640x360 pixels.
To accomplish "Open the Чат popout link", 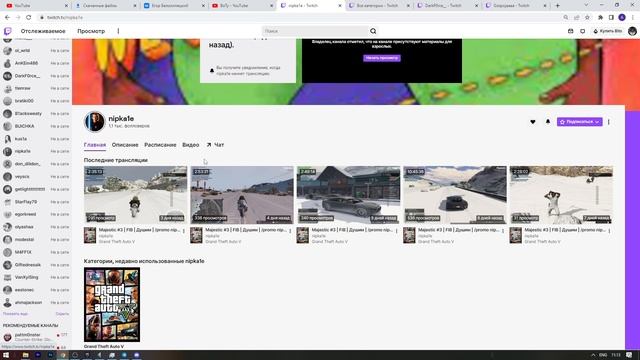I will point(215,145).
